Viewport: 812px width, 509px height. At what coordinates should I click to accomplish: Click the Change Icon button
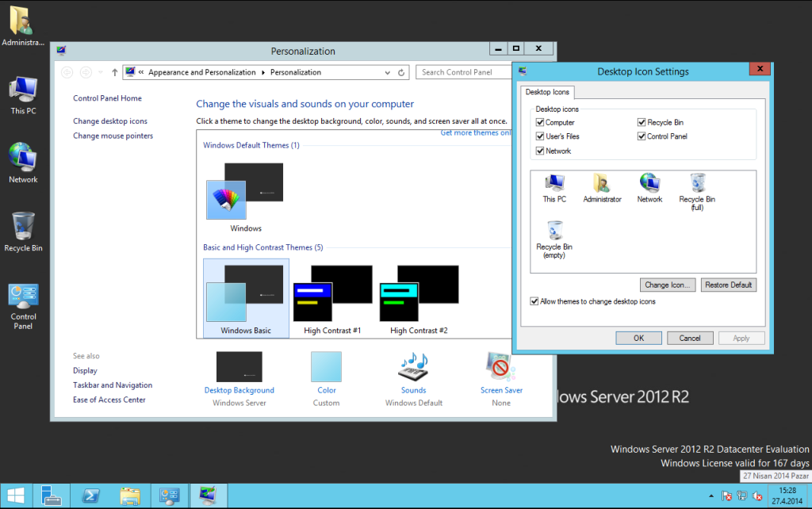[667, 285]
